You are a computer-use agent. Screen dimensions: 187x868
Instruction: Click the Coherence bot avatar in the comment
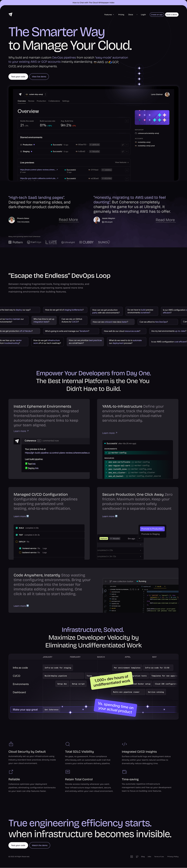17,441
